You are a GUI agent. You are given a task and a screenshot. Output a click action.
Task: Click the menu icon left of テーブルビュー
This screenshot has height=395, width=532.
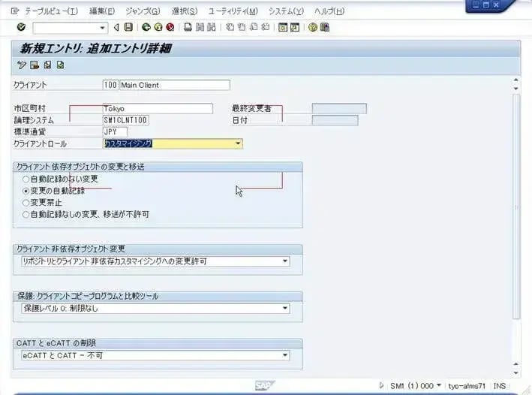[14, 11]
